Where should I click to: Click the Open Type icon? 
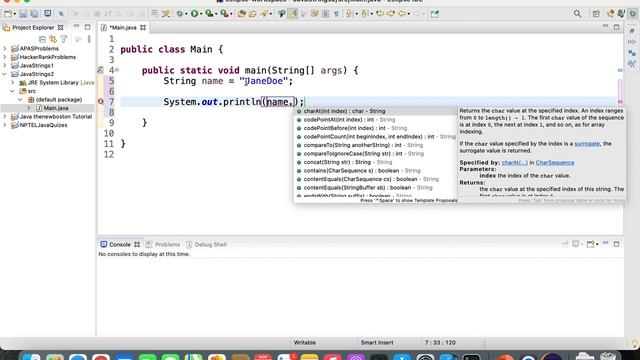[x=242, y=13]
